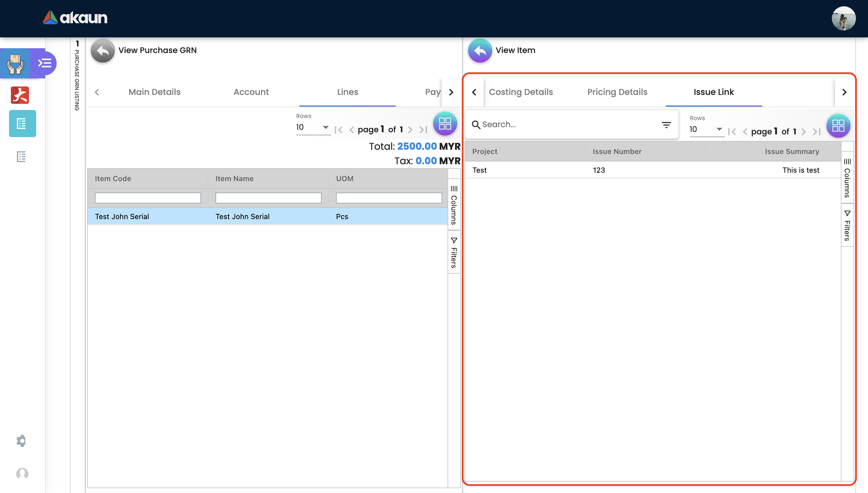
Task: Open the highlighted teal list icon in the sidebar
Action: (22, 124)
